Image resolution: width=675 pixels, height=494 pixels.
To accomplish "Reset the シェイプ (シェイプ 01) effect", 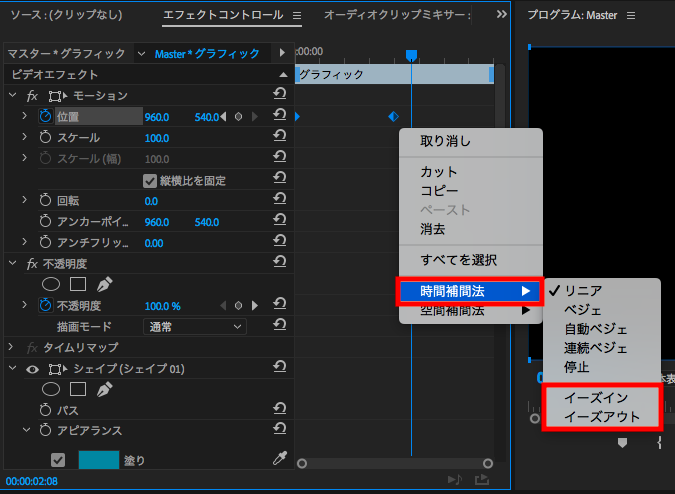I will pos(280,367).
